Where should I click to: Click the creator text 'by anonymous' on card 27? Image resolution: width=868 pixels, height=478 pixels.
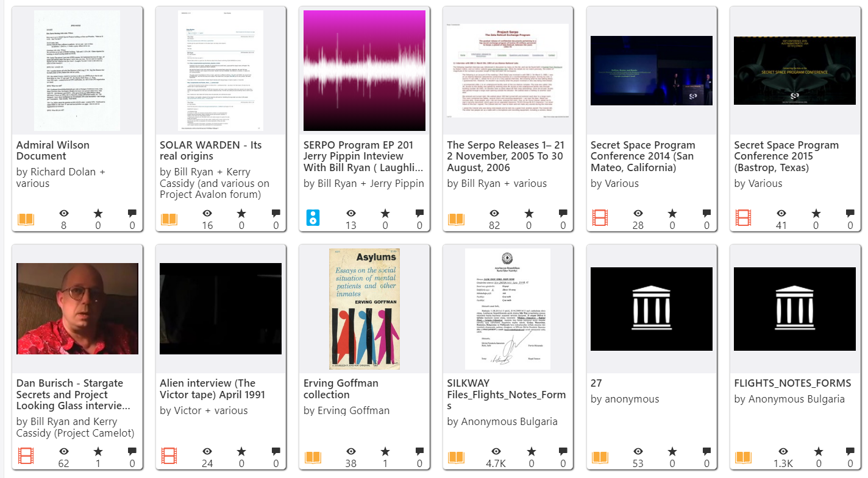pyautogui.click(x=625, y=399)
